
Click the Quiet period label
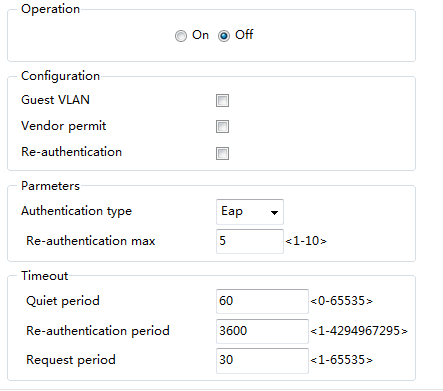click(63, 301)
